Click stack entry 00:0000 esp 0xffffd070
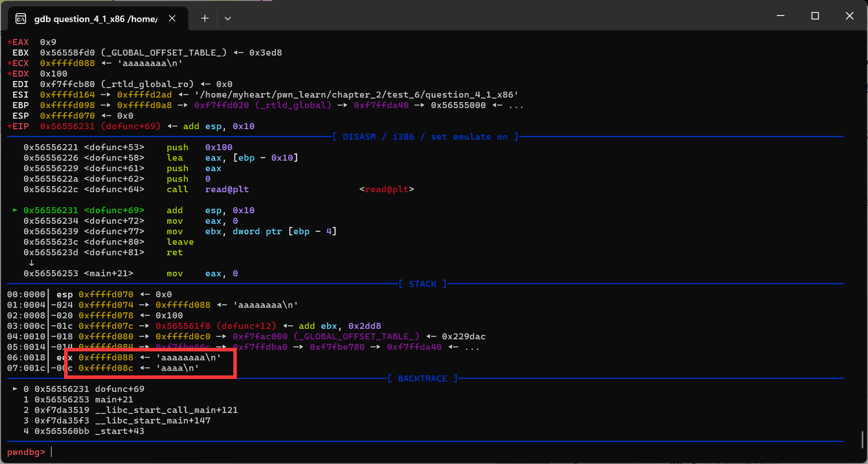 pyautogui.click(x=90, y=294)
